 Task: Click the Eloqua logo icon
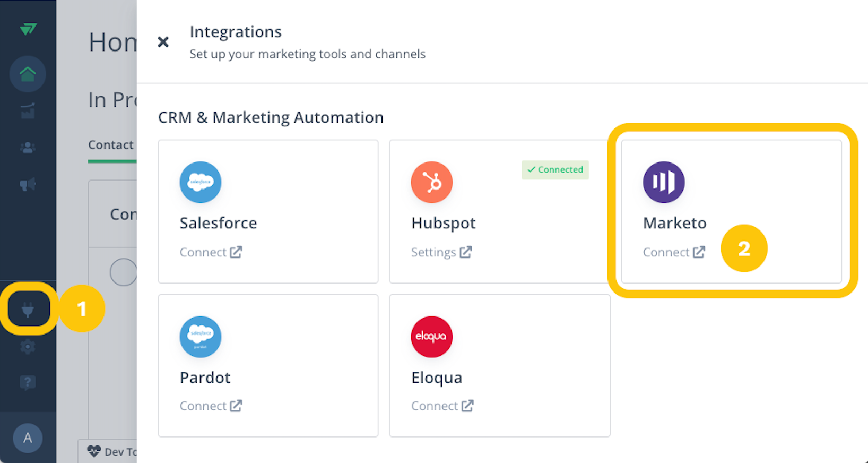click(432, 337)
